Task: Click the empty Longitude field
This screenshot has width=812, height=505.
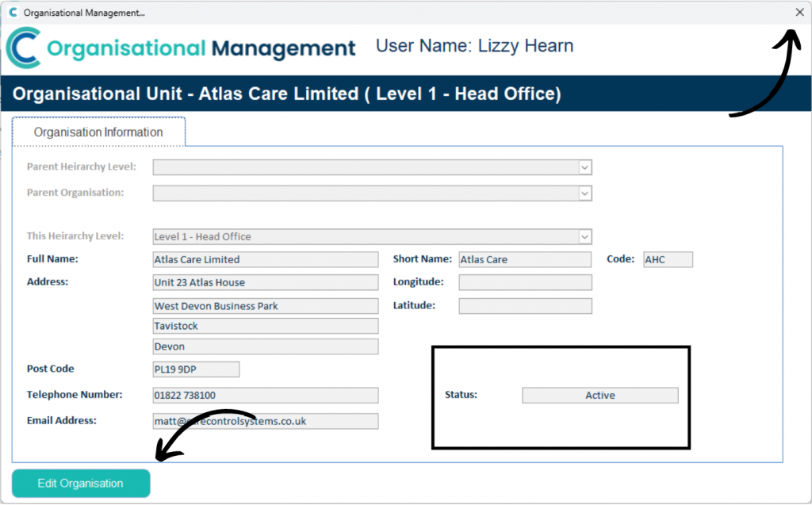Action: pyautogui.click(x=525, y=282)
